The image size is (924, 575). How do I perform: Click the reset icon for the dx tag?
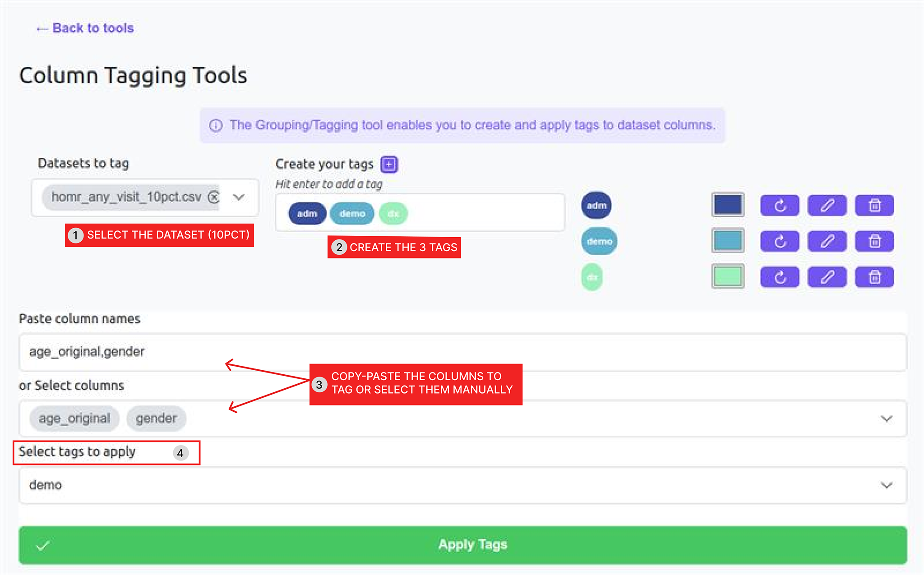click(x=780, y=277)
